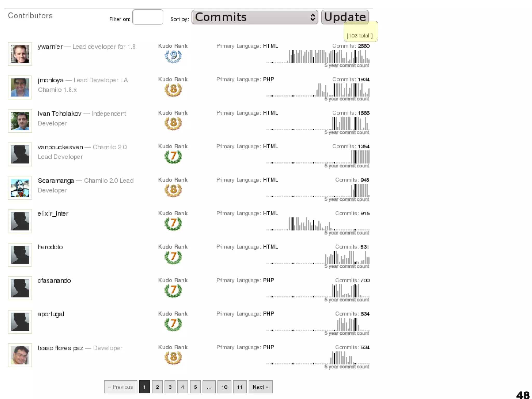Open herodoto's contributor profile link

(x=50, y=247)
